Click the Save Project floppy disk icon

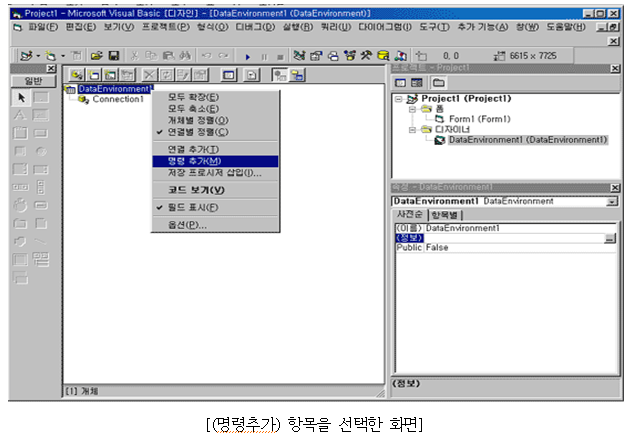click(x=114, y=56)
